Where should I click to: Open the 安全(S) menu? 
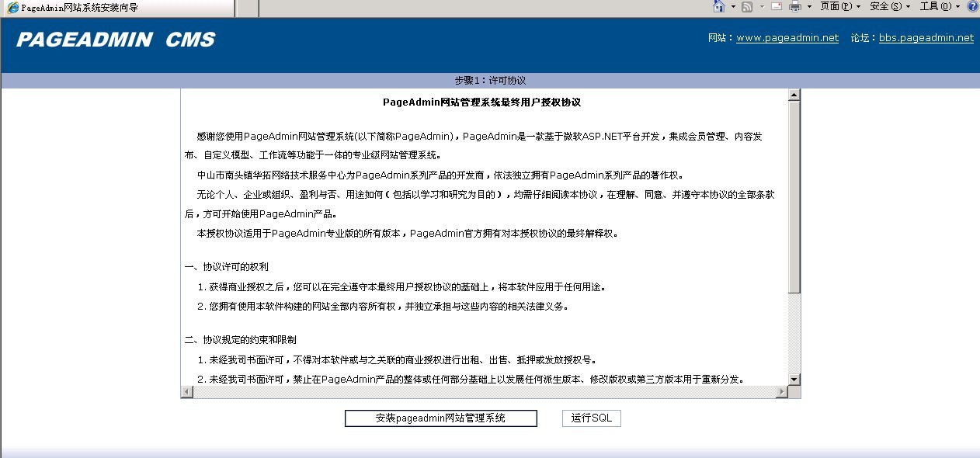885,6
